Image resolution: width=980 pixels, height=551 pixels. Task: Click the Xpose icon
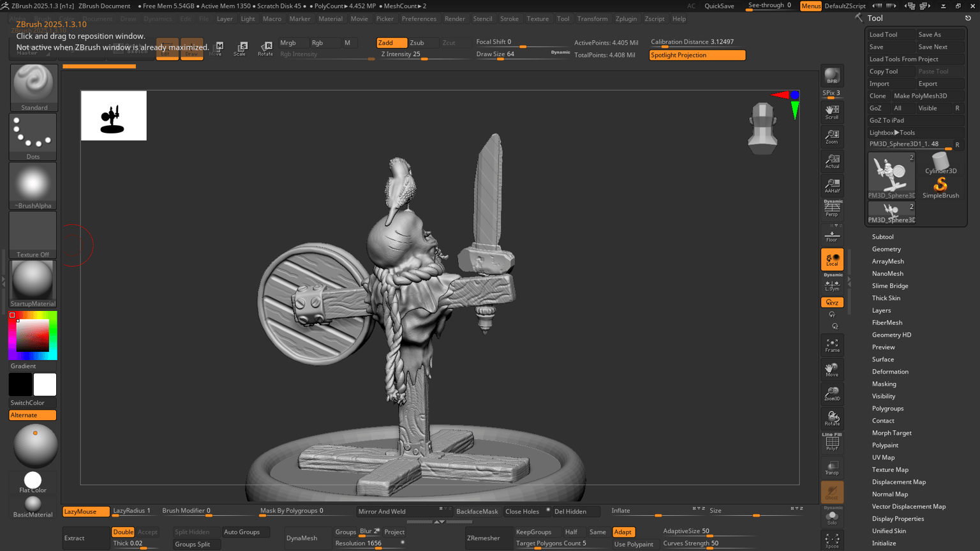pos(832,541)
